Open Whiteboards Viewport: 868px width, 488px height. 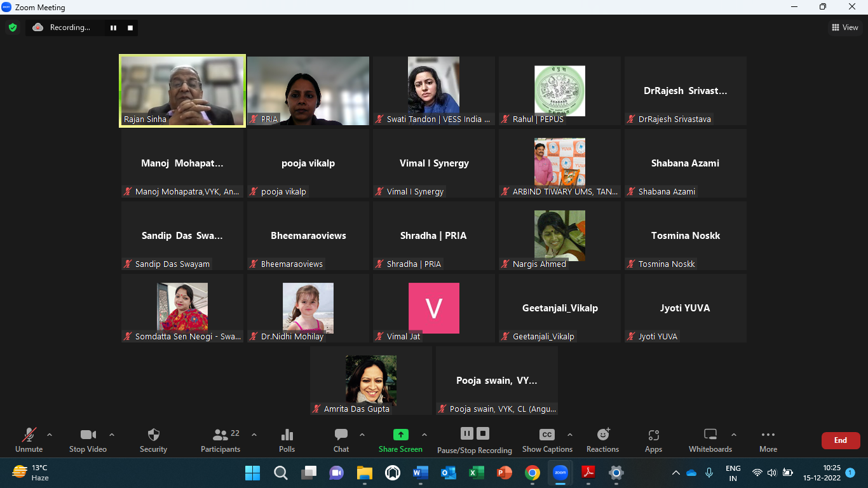click(x=710, y=440)
